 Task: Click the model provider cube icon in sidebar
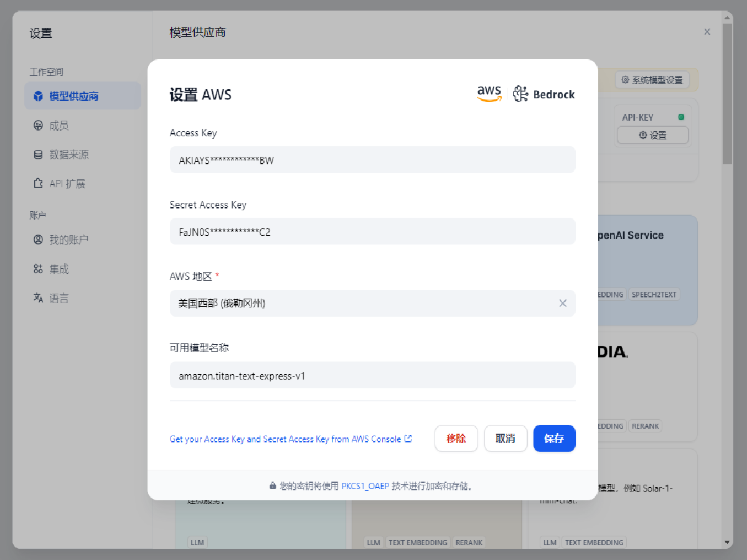[x=39, y=96]
